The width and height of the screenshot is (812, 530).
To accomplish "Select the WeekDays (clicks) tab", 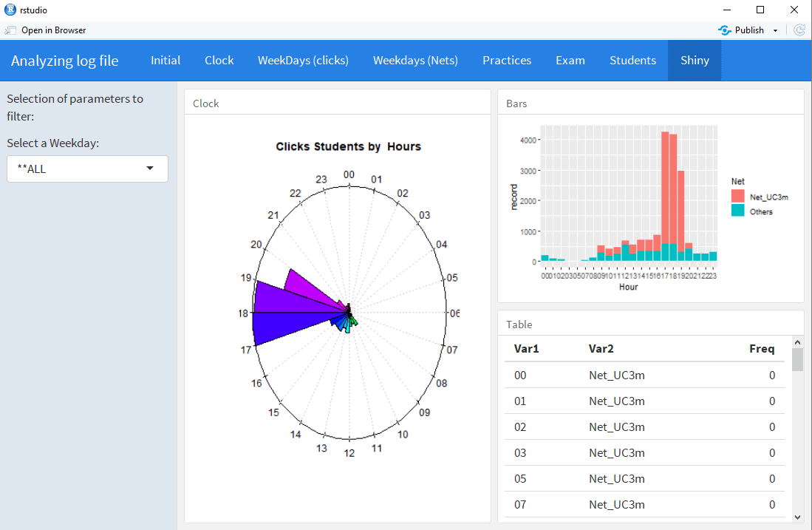I will 303,60.
